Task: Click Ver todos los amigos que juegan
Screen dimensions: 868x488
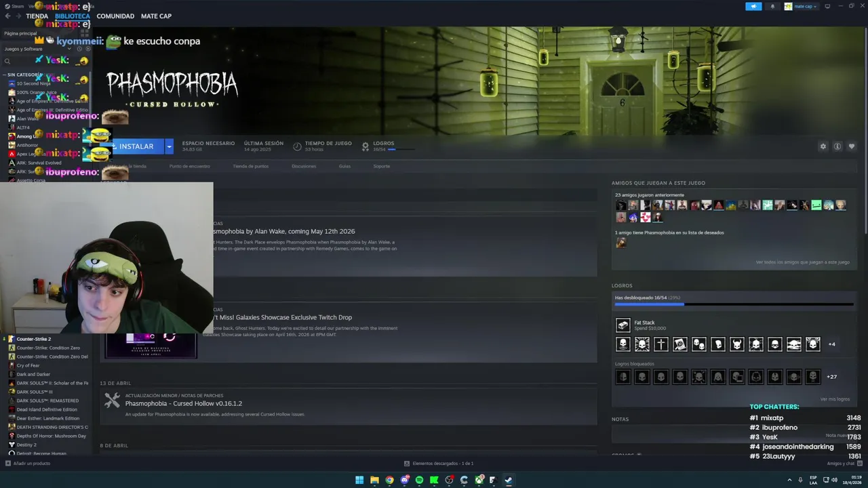Action: pyautogui.click(x=802, y=262)
